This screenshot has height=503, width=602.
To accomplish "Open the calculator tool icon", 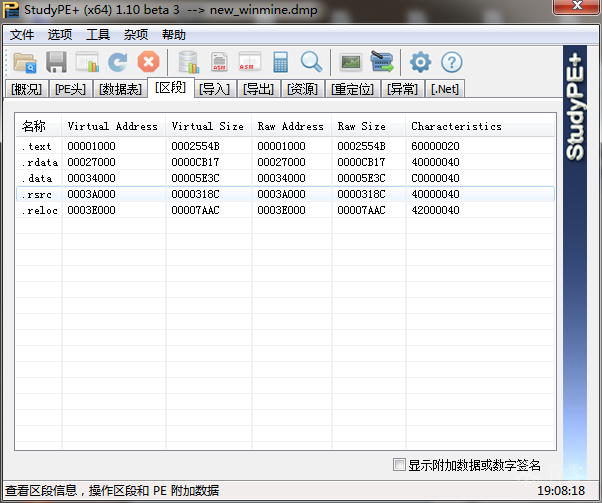I will [x=280, y=62].
